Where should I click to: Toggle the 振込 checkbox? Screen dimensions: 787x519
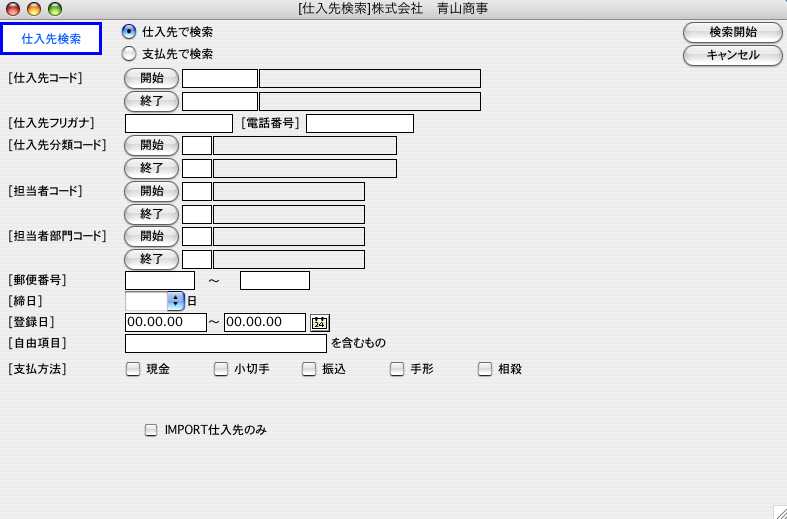(x=309, y=369)
